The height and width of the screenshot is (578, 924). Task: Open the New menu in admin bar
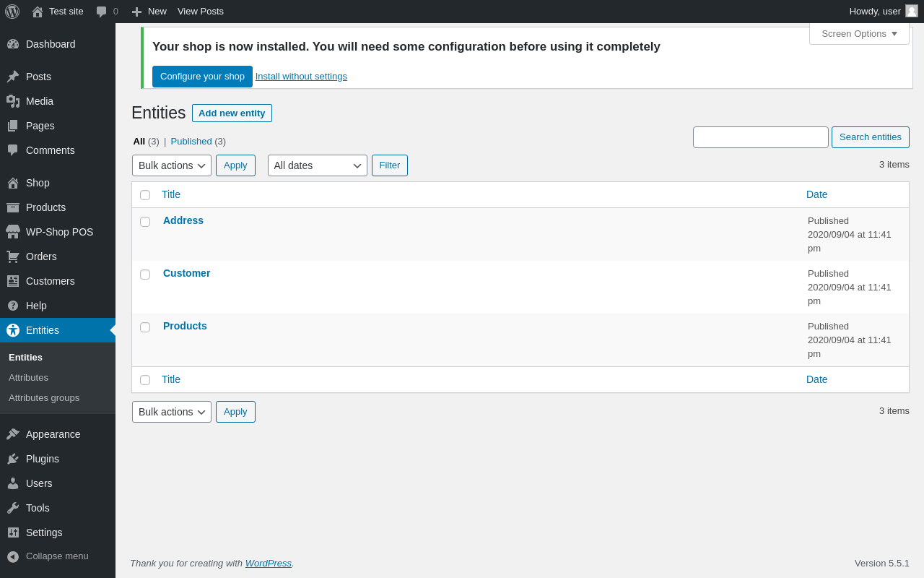(x=149, y=12)
